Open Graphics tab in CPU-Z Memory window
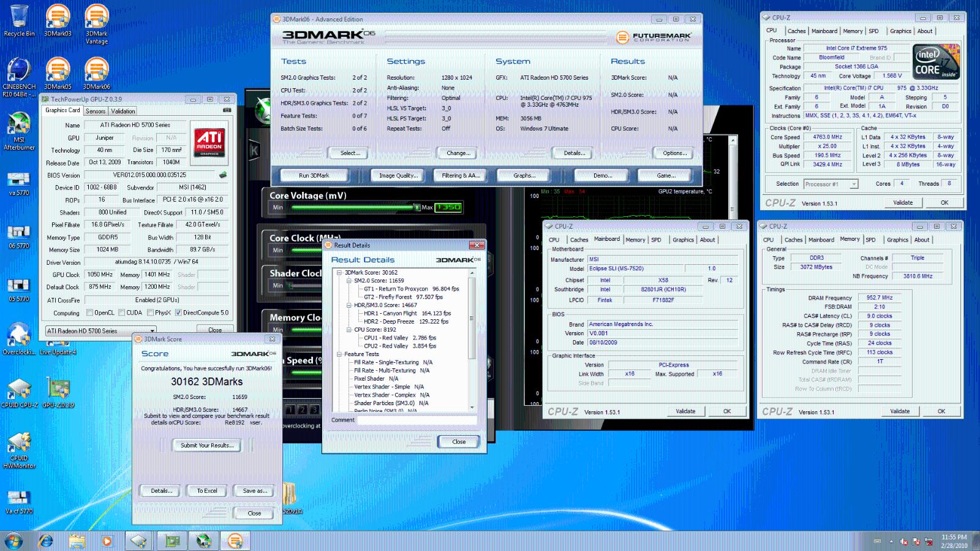The height and width of the screenshot is (551, 980). tap(897, 240)
